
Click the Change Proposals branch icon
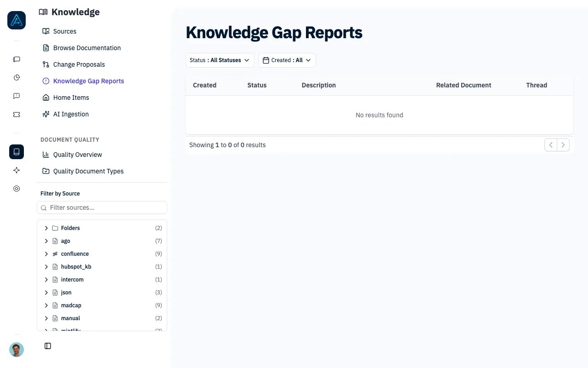46,64
